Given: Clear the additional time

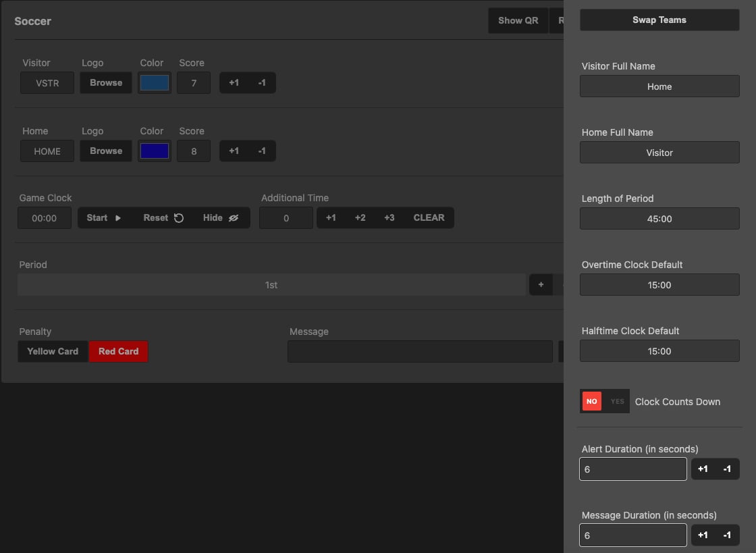Looking at the screenshot, I should pyautogui.click(x=429, y=218).
